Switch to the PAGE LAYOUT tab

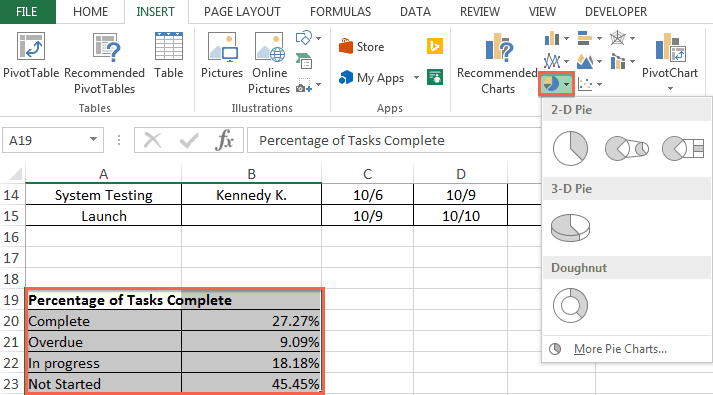[242, 12]
